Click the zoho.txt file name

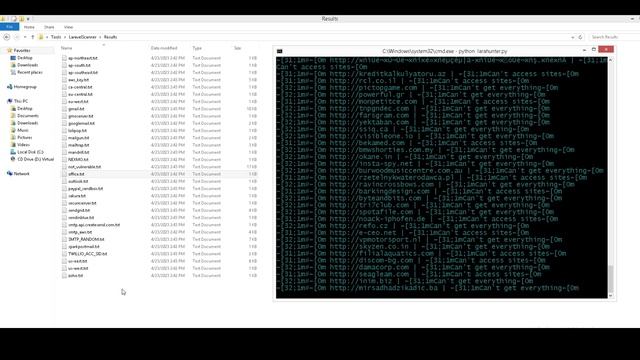pyautogui.click(x=76, y=276)
